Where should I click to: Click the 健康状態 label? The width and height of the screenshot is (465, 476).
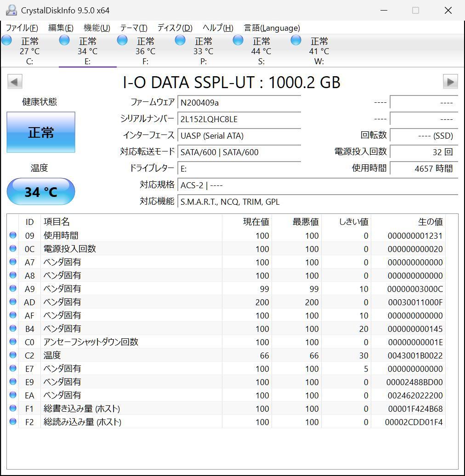[x=40, y=102]
